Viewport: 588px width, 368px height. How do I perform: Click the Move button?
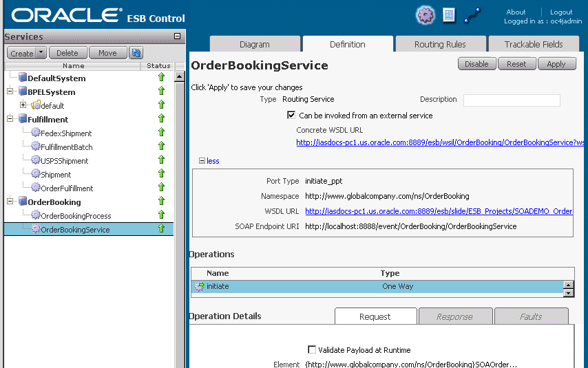point(107,53)
